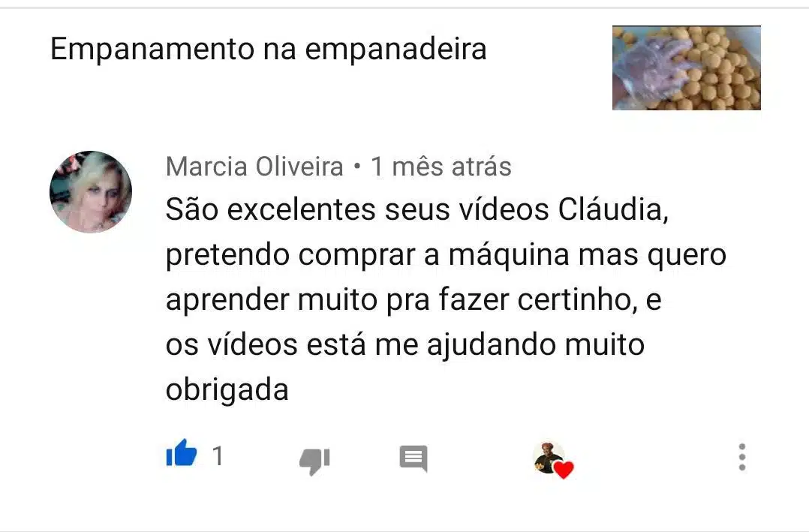Click the word "Cláudia" in the comment
Screen dimensions: 809x532
click(x=613, y=210)
